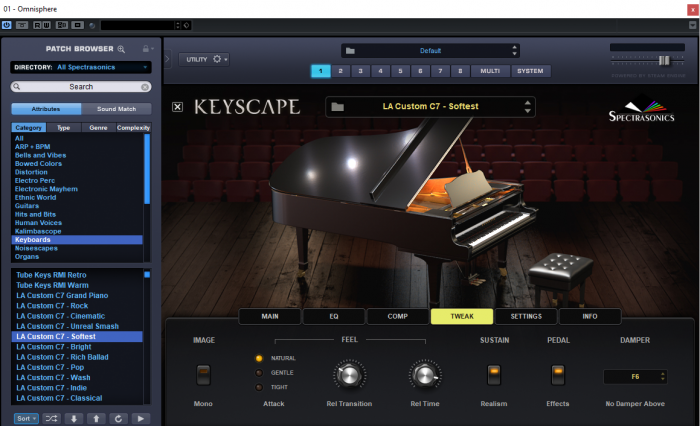
Task: Select the Complexity attribute column
Action: coord(133,128)
